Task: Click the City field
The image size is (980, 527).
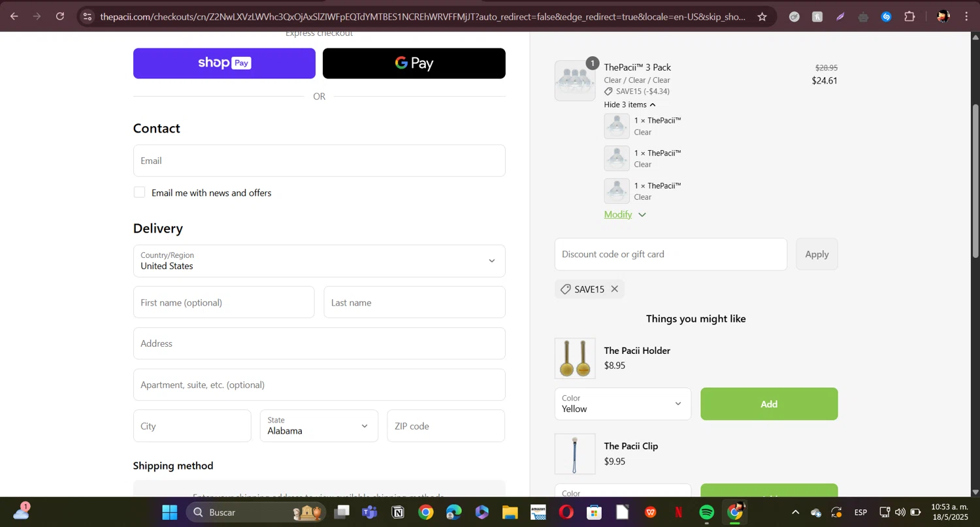Action: pos(192,426)
